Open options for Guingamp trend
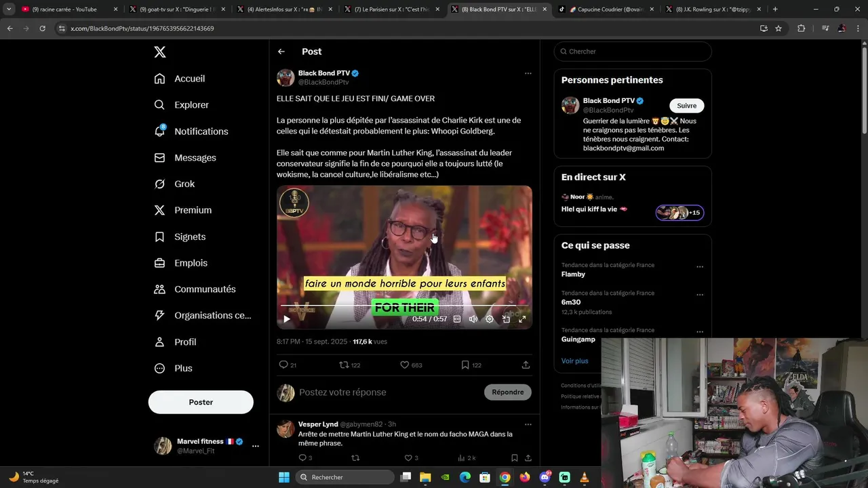 [700, 331]
